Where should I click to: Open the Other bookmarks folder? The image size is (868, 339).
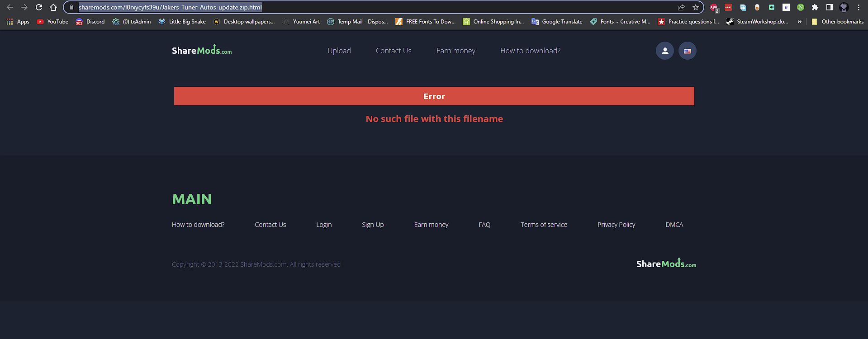[x=837, y=22]
